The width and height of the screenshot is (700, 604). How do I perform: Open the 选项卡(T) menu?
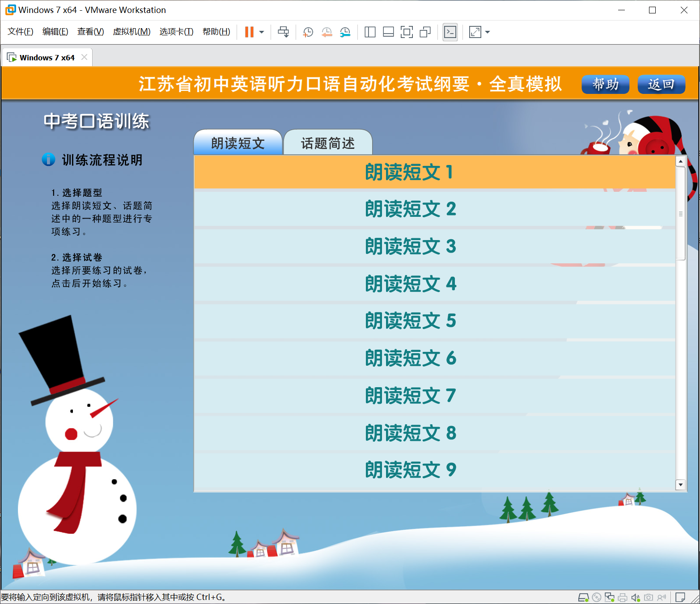(x=176, y=32)
